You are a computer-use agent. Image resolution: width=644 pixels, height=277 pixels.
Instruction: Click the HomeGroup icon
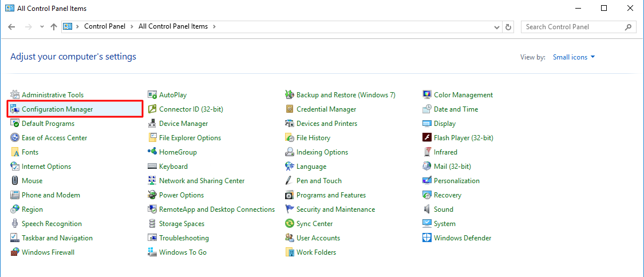pos(152,152)
